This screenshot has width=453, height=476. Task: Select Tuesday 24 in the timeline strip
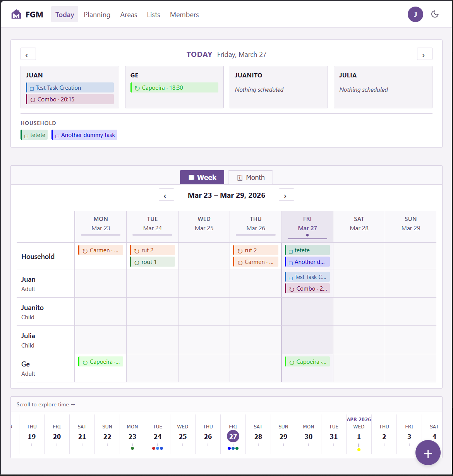tap(158, 434)
